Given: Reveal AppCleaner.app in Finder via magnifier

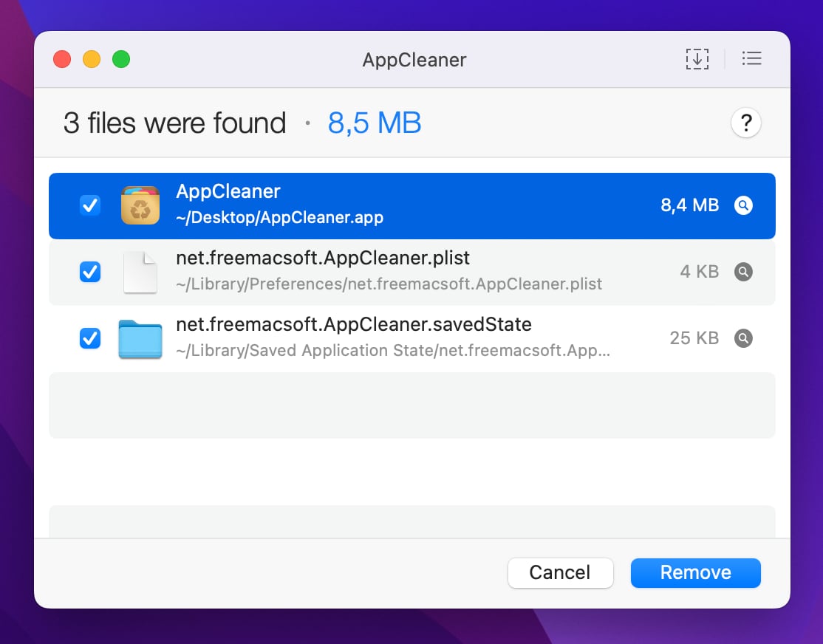Looking at the screenshot, I should (743, 205).
